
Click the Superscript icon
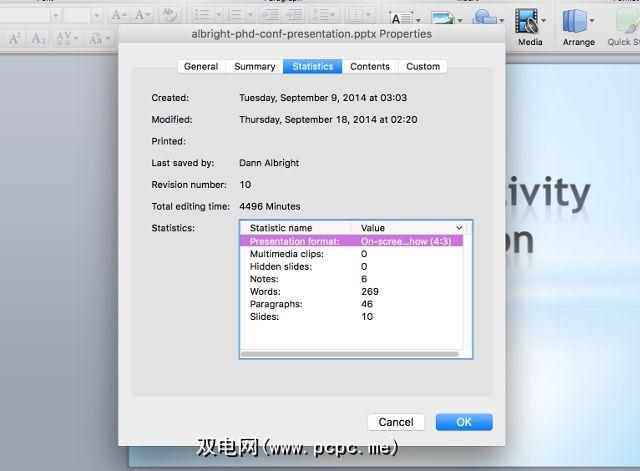click(x=15, y=39)
